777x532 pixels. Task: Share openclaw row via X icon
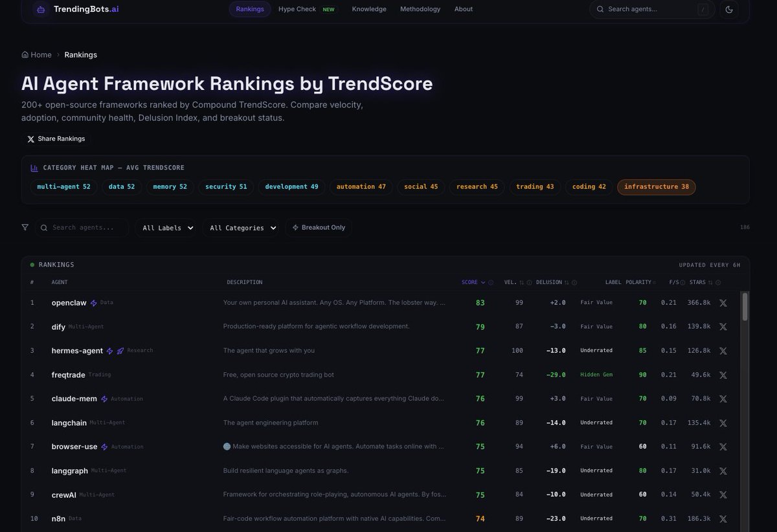pos(723,303)
